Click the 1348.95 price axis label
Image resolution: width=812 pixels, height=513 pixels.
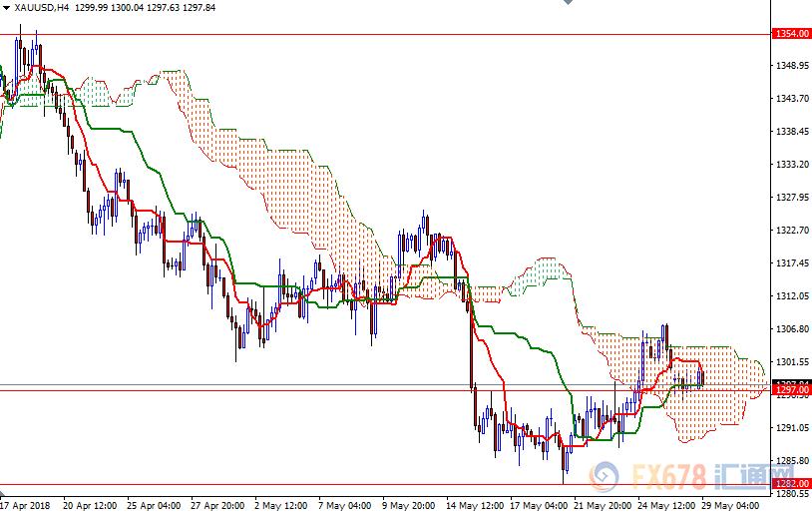click(791, 66)
